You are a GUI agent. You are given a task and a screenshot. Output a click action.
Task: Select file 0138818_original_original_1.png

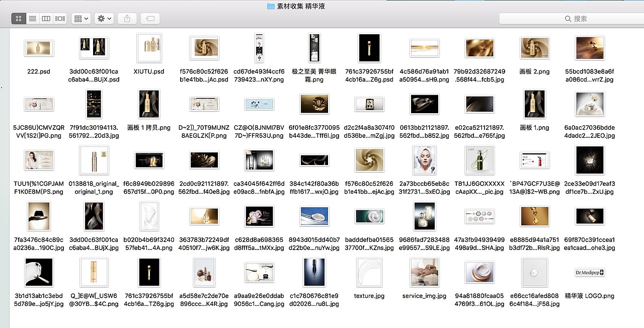coord(94,160)
